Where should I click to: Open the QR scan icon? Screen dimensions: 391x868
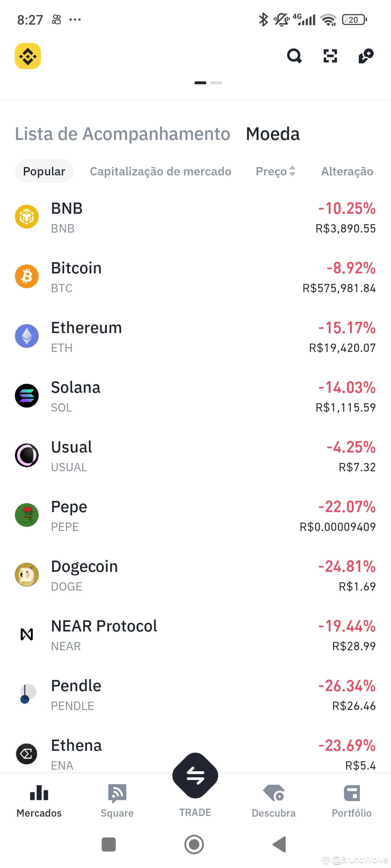pyautogui.click(x=330, y=56)
